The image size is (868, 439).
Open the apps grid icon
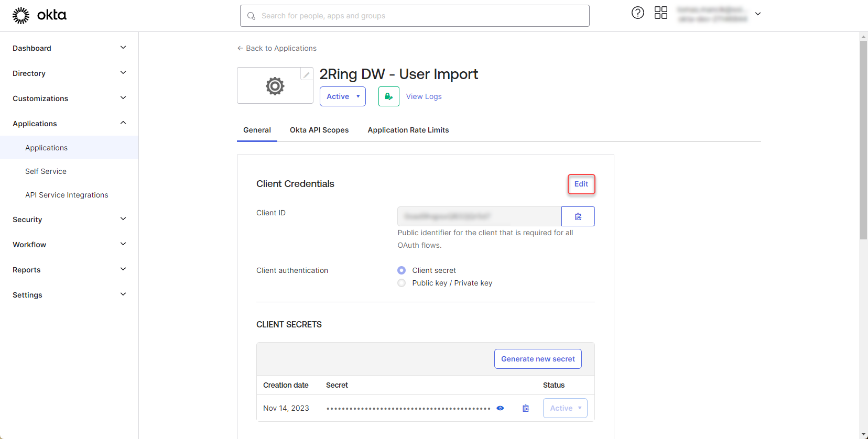pos(660,13)
